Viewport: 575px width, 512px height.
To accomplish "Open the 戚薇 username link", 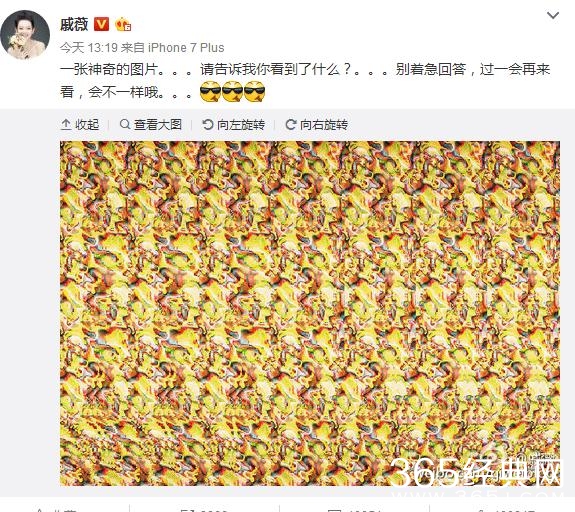I will point(74,25).
